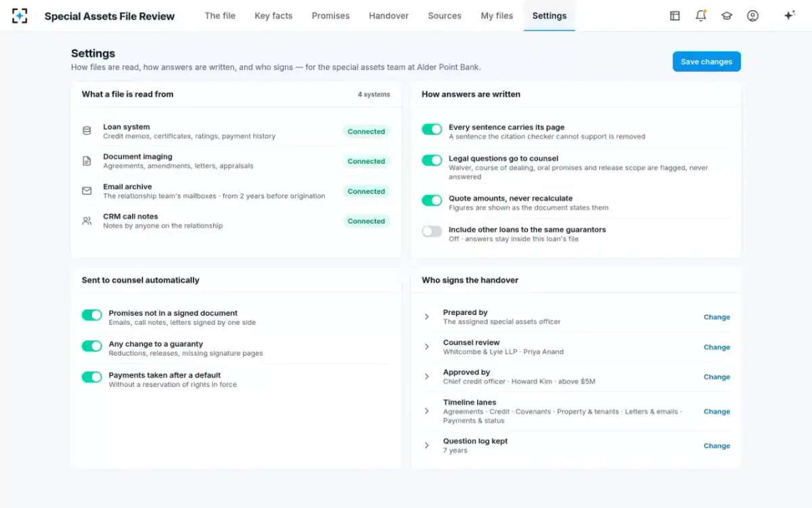Change Question log retention period

(717, 446)
